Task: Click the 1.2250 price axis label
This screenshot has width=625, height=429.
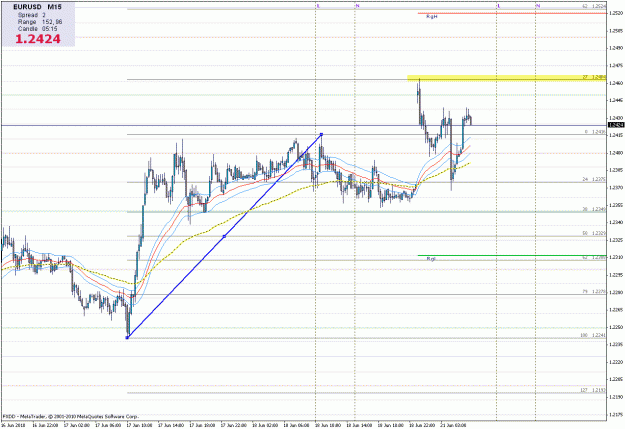Action: (616, 327)
